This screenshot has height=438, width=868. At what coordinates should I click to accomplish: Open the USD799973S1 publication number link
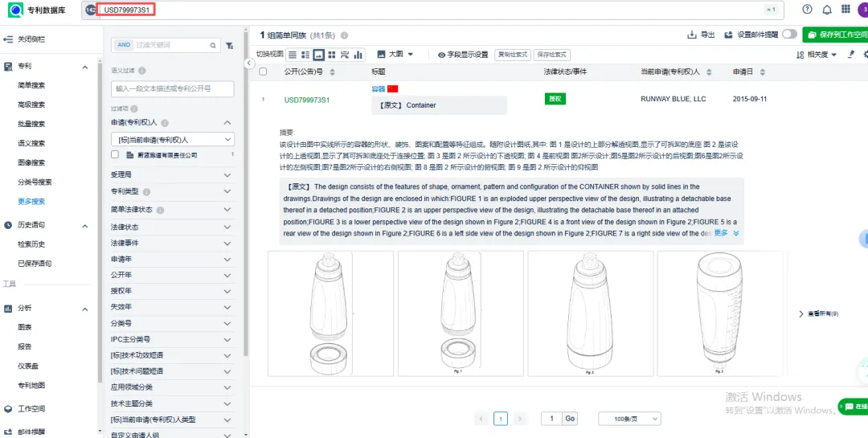[x=306, y=100]
